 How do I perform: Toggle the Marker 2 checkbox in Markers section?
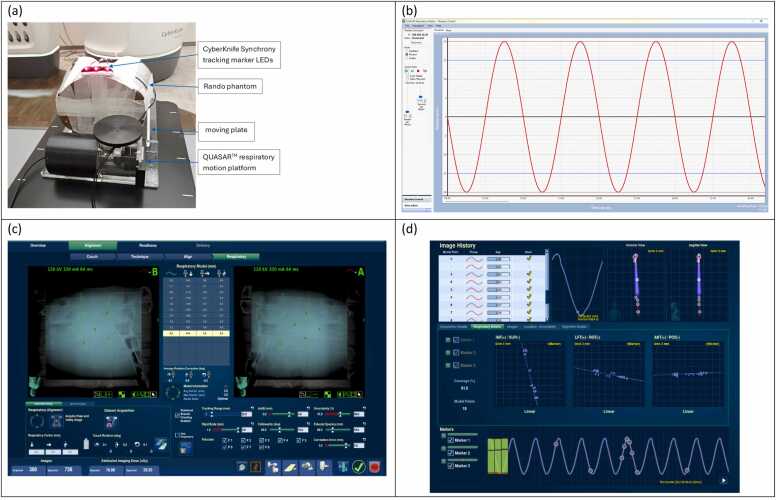pos(451,453)
